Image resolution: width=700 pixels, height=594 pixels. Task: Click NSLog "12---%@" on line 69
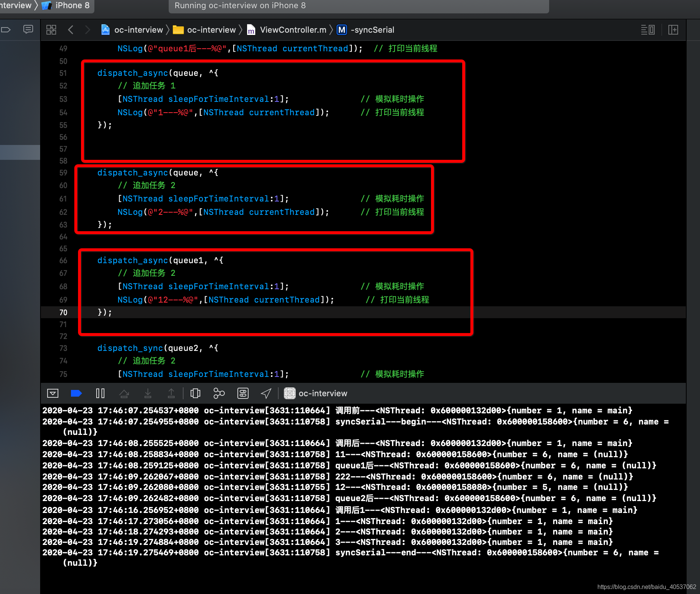tap(226, 300)
